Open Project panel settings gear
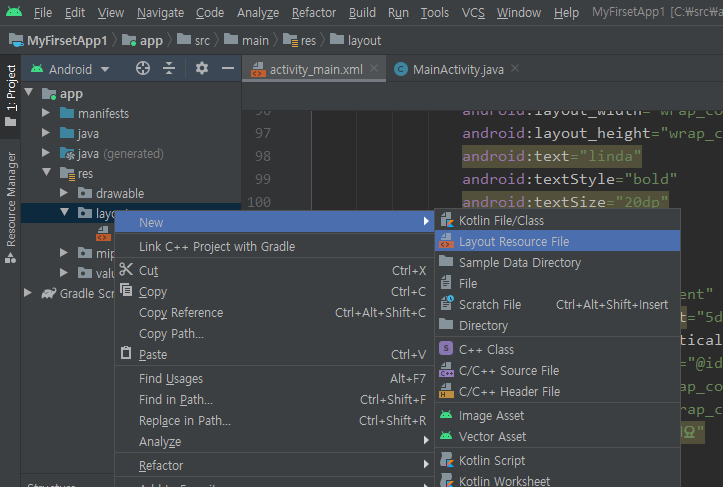 tap(202, 69)
